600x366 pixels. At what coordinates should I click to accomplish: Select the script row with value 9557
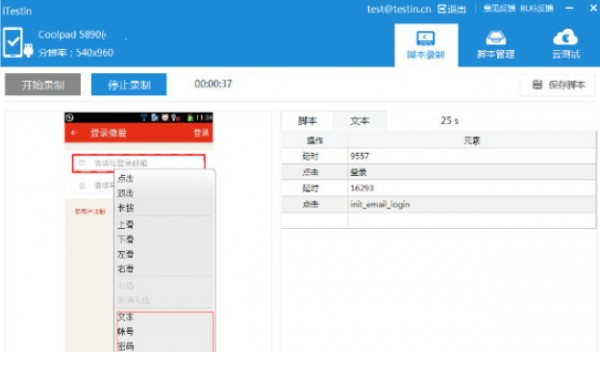click(x=439, y=156)
